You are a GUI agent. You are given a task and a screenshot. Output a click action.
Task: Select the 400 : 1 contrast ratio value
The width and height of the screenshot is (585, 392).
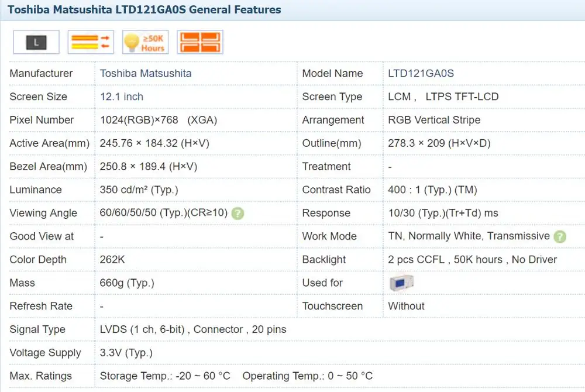(x=432, y=190)
